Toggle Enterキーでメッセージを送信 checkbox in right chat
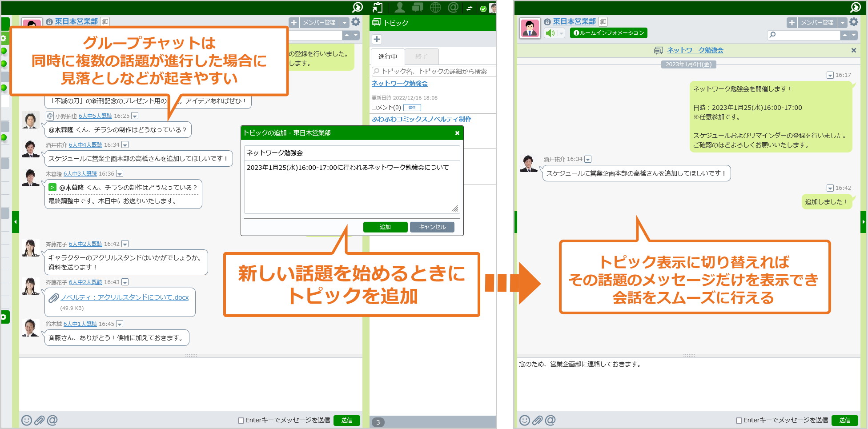This screenshot has width=868, height=429. click(x=739, y=421)
